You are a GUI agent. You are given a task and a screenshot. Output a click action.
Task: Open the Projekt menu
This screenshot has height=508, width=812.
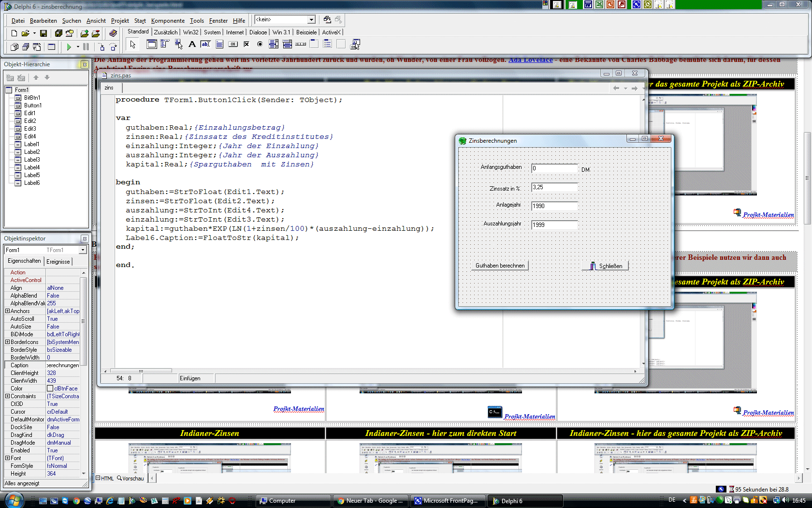pos(120,21)
